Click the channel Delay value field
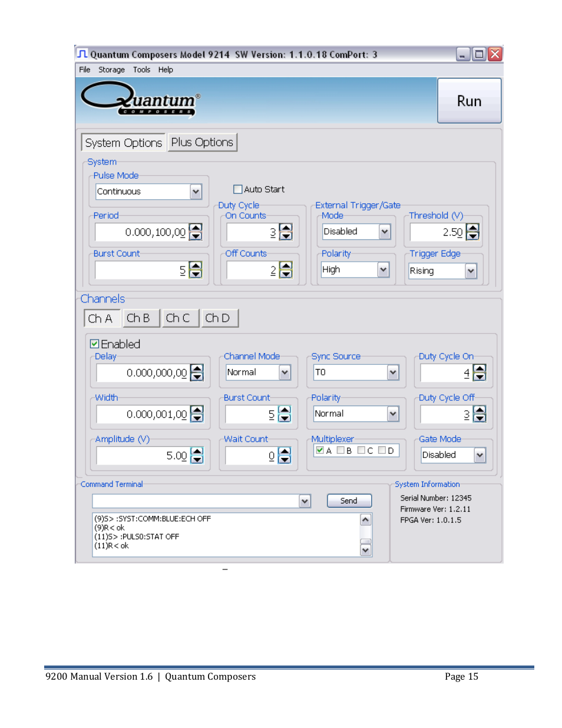This screenshot has height=728, width=562. [143, 373]
